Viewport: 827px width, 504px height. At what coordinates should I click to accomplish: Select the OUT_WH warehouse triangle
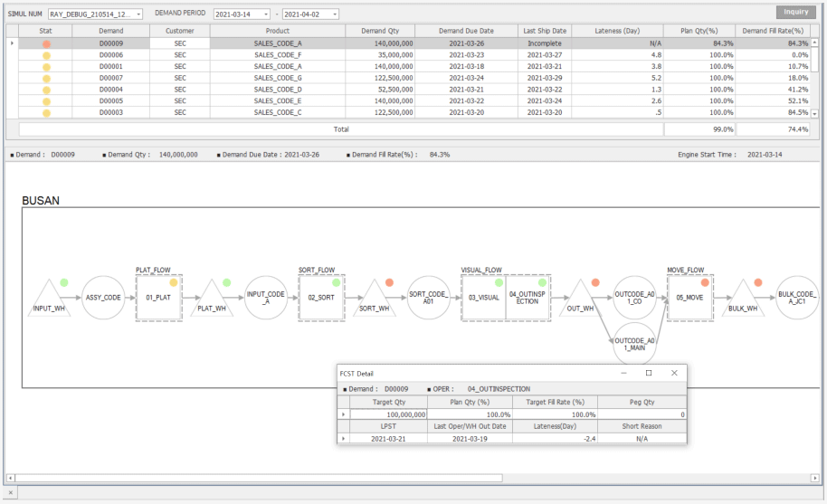(x=580, y=301)
